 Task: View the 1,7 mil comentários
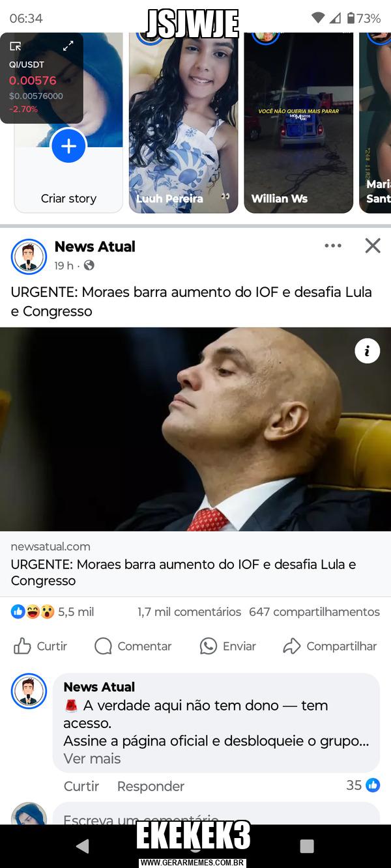point(189,611)
